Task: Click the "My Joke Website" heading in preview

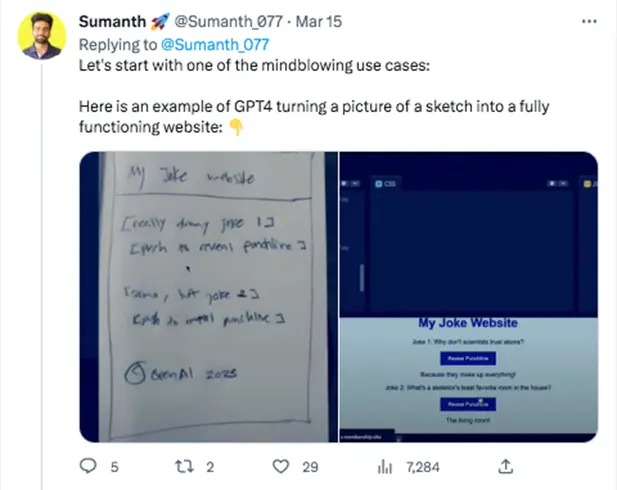Action: click(468, 323)
